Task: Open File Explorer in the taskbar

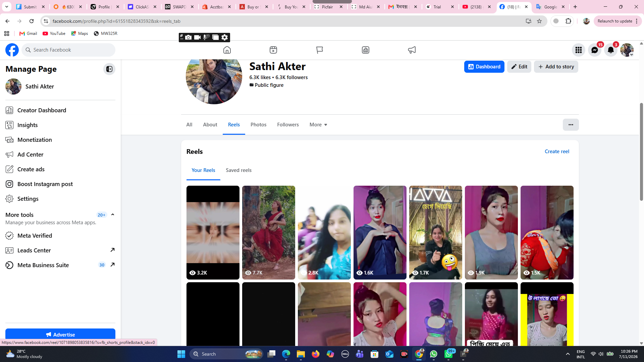Action: 301,354
